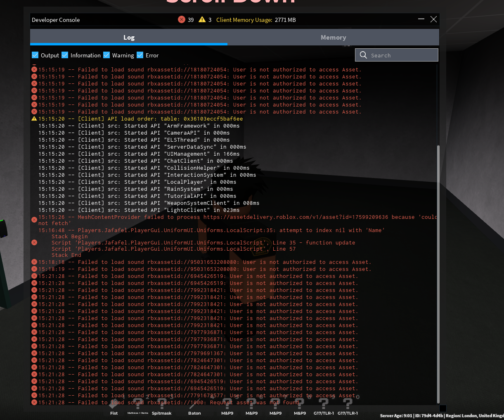Select the Mattress + Items hotbar slot

tap(138, 406)
